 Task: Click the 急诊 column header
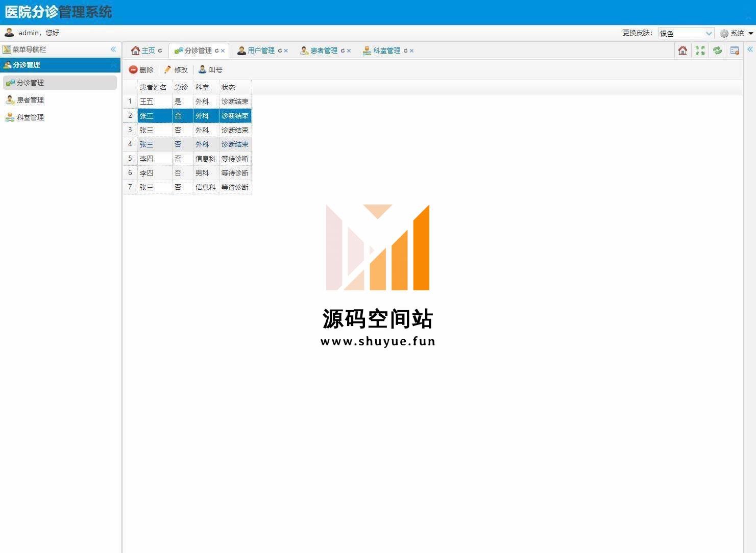pos(183,87)
